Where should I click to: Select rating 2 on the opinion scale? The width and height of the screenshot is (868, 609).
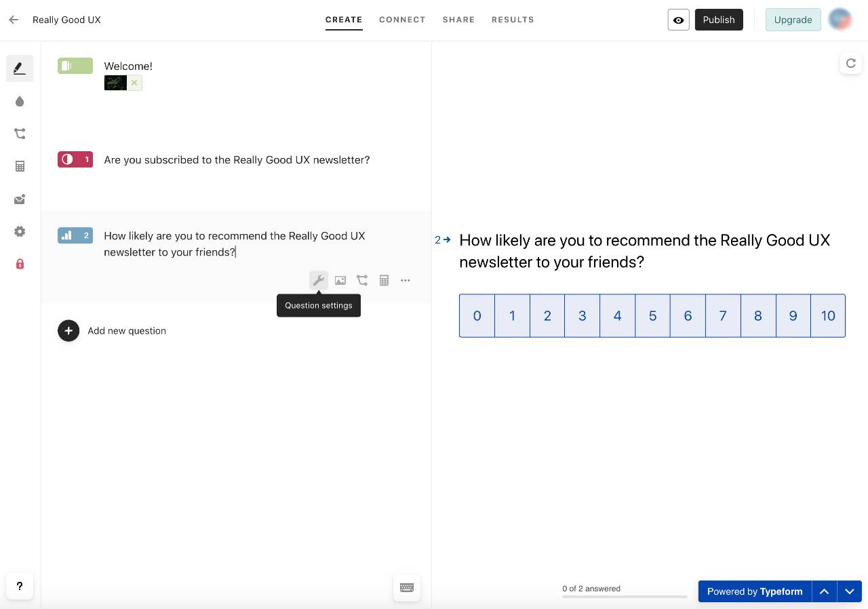pos(547,315)
